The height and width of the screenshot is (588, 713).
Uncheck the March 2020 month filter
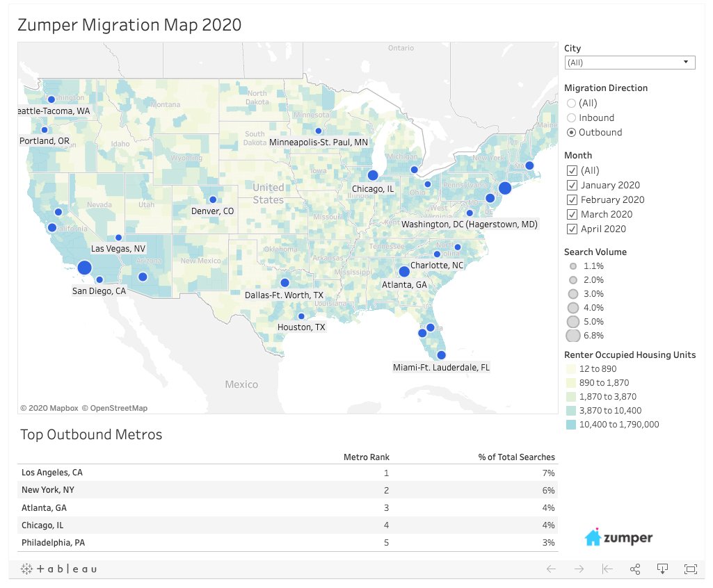coord(572,214)
